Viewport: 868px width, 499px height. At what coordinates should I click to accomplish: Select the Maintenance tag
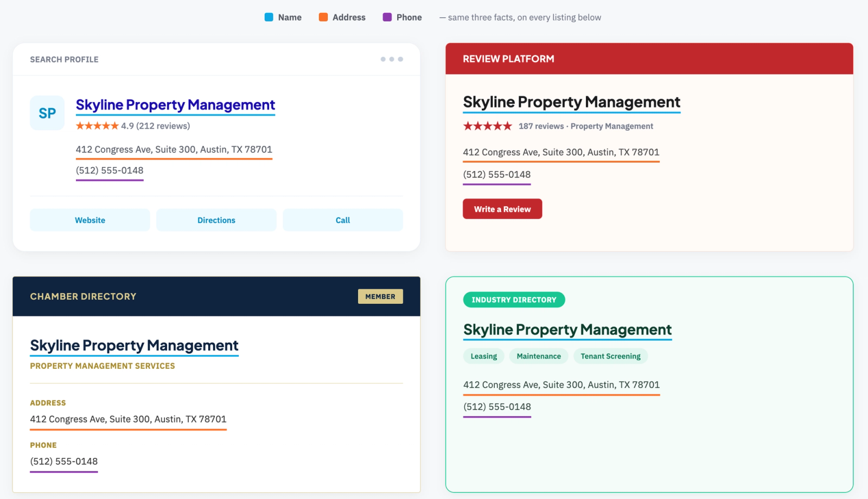coord(539,356)
